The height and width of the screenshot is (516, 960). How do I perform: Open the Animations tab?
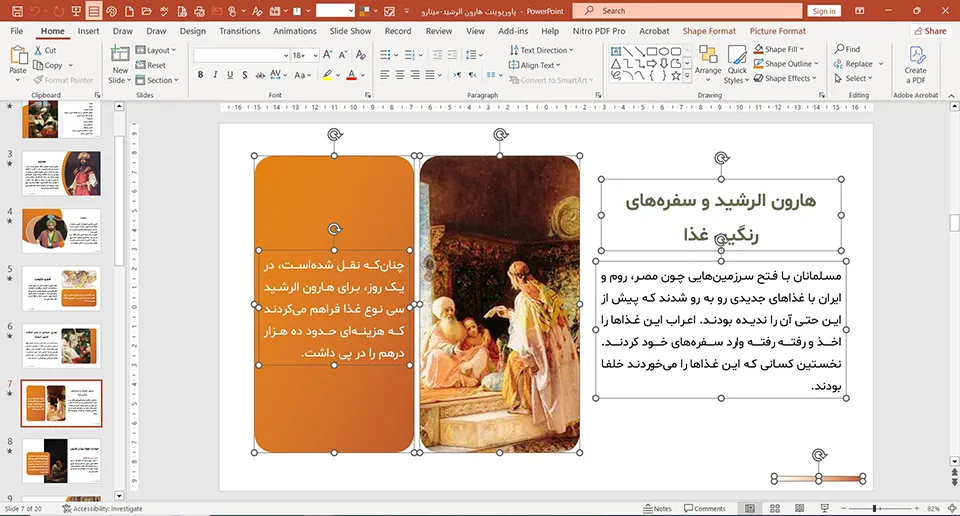click(x=294, y=31)
